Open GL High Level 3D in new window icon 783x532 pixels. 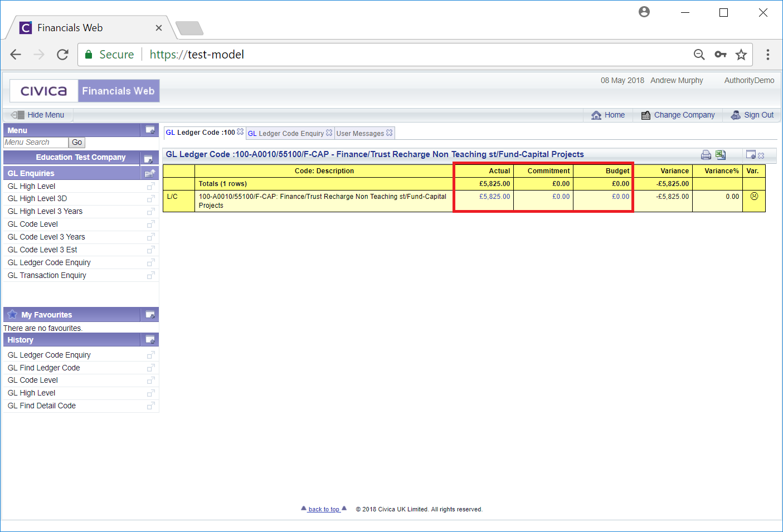150,199
